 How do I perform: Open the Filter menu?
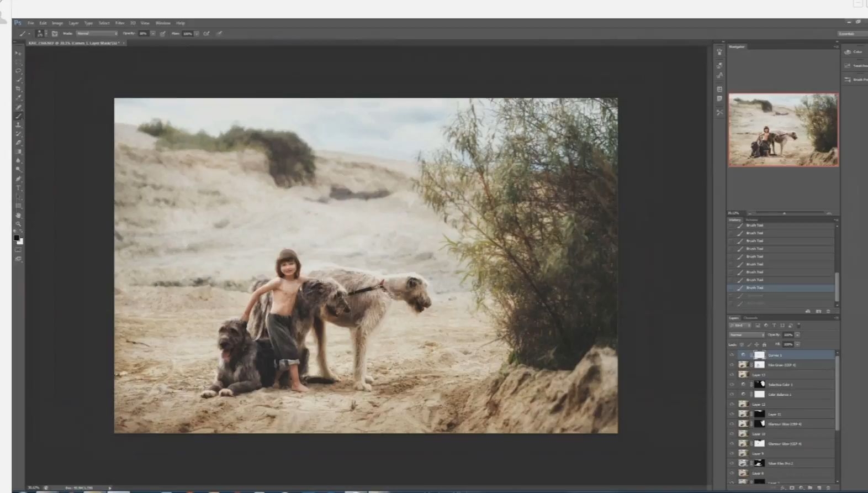tap(120, 23)
